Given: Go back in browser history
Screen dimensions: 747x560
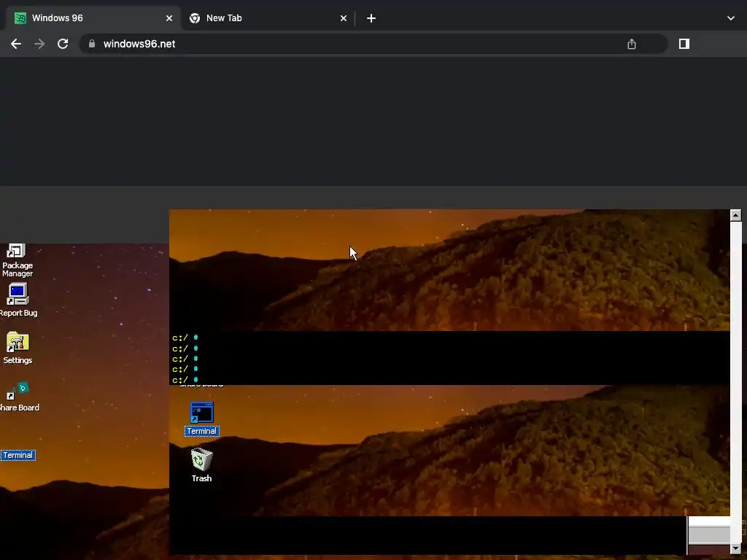Looking at the screenshot, I should pyautogui.click(x=16, y=44).
